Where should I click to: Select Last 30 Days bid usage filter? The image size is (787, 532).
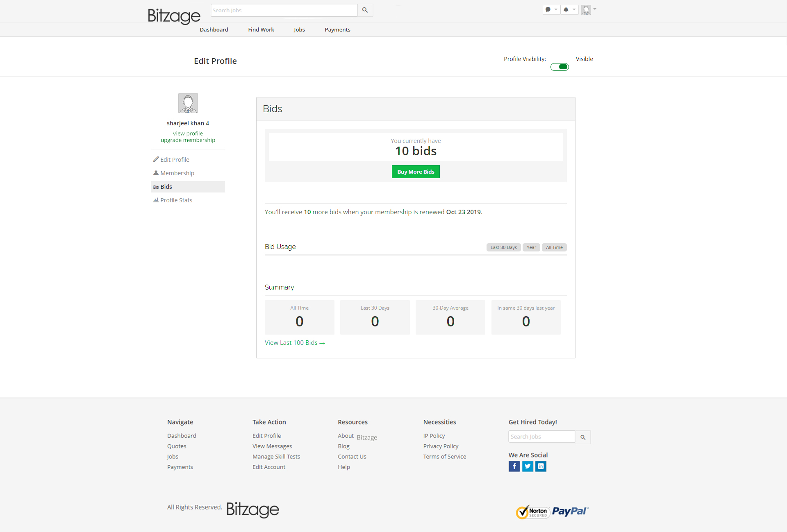(x=503, y=247)
